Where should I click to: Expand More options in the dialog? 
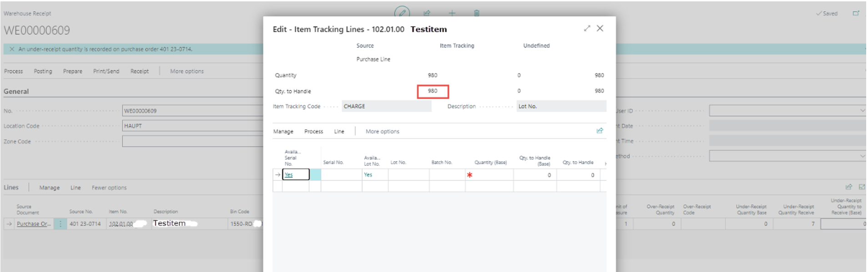pyautogui.click(x=382, y=131)
